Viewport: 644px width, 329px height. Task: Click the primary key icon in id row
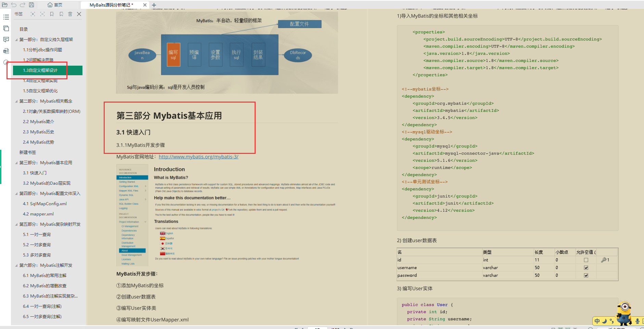(x=604, y=260)
